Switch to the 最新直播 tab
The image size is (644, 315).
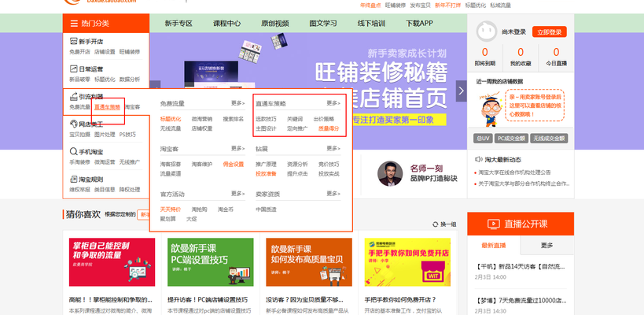point(494,246)
